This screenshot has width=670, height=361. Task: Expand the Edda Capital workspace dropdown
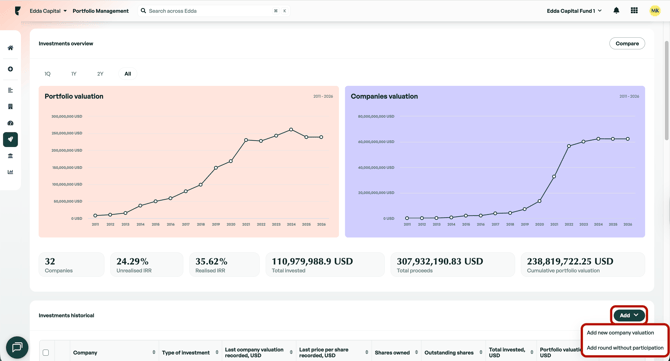(48, 11)
